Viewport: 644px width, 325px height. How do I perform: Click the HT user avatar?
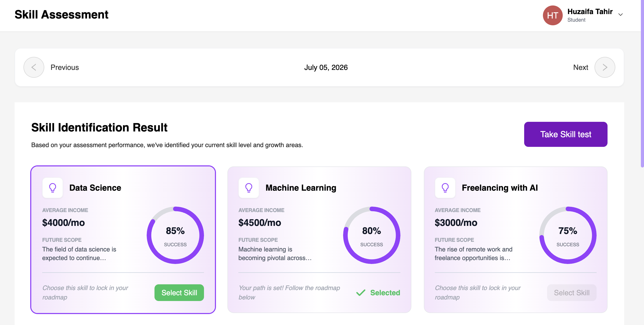pyautogui.click(x=553, y=15)
